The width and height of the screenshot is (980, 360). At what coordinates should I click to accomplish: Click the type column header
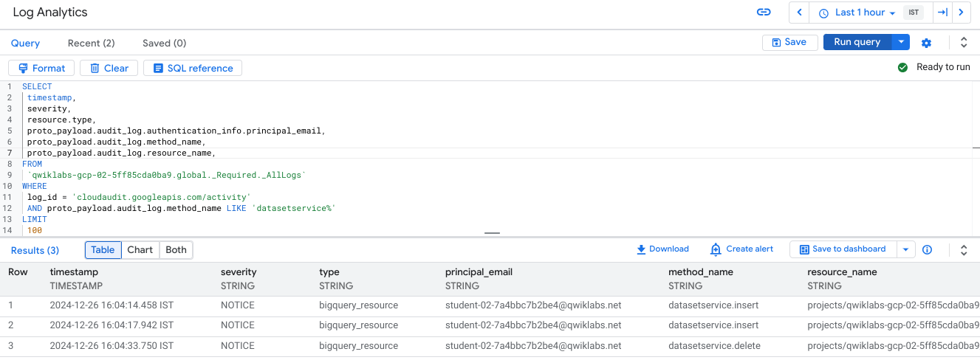(329, 272)
